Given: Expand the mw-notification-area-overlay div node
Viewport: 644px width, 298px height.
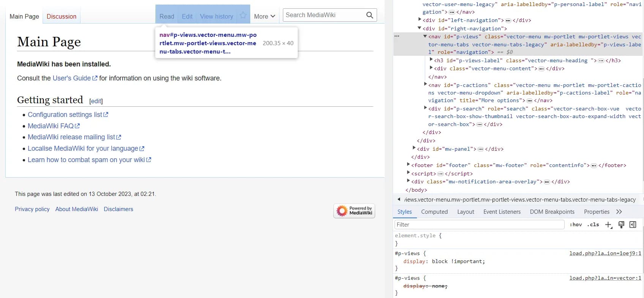Looking at the screenshot, I should point(408,181).
